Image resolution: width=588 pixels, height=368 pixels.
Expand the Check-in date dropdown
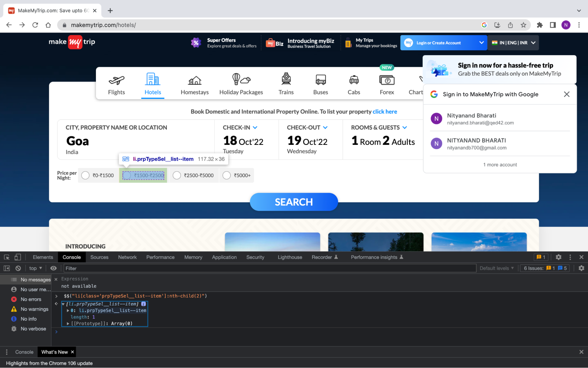pos(255,127)
